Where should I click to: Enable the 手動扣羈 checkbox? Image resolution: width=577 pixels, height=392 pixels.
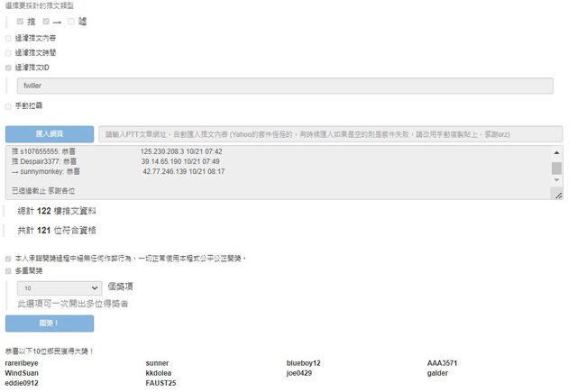(9, 105)
